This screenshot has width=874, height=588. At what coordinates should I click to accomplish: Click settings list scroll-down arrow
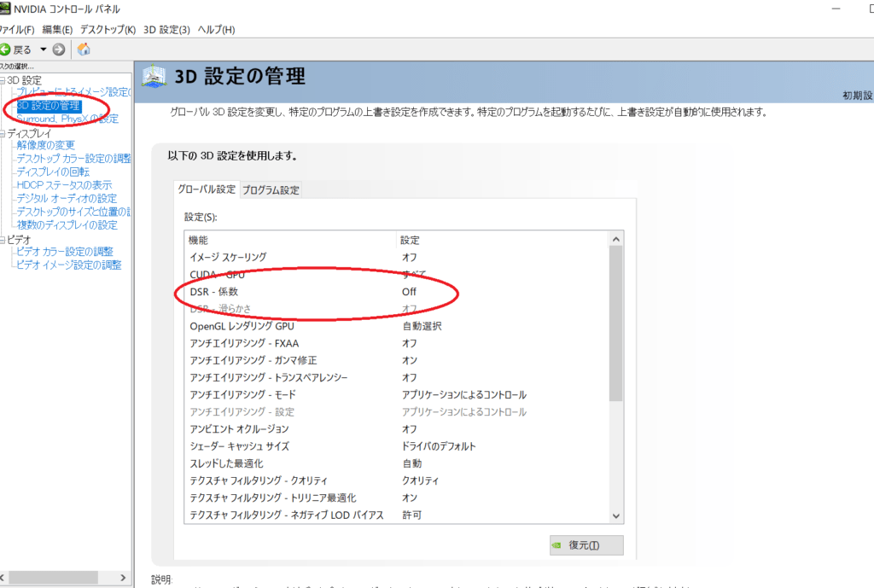616,516
